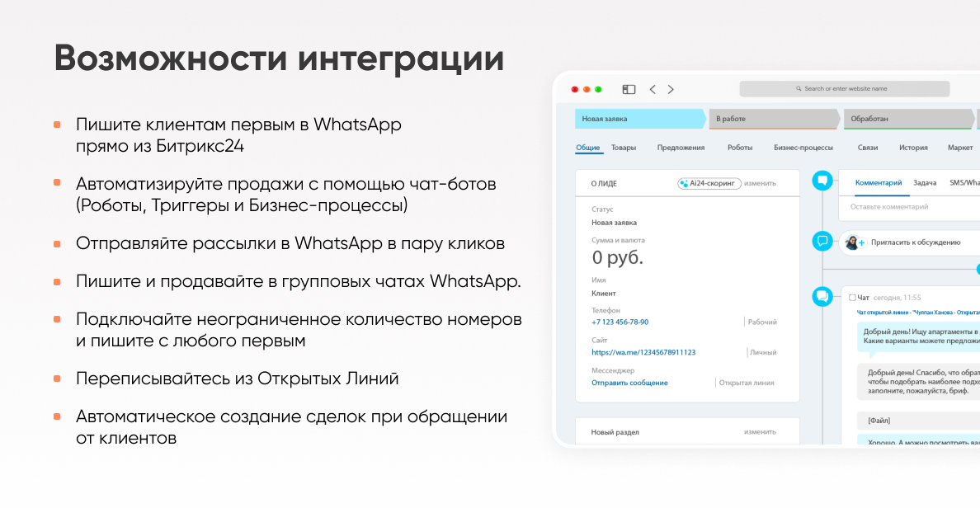Switch to the Задача tab

click(925, 182)
